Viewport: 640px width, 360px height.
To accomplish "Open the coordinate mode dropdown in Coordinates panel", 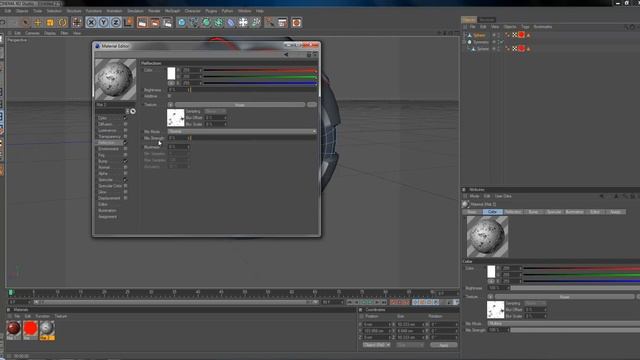I will (x=376, y=345).
